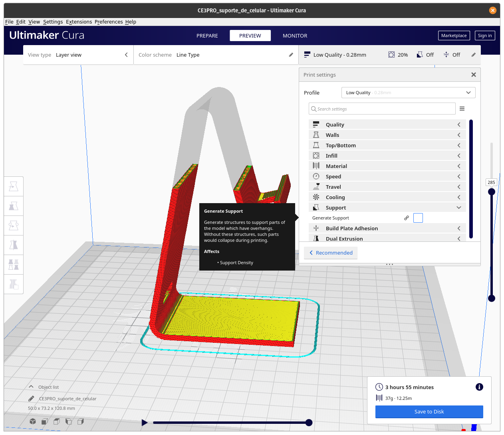Open the View menu
The image size is (504, 435).
(x=34, y=22)
